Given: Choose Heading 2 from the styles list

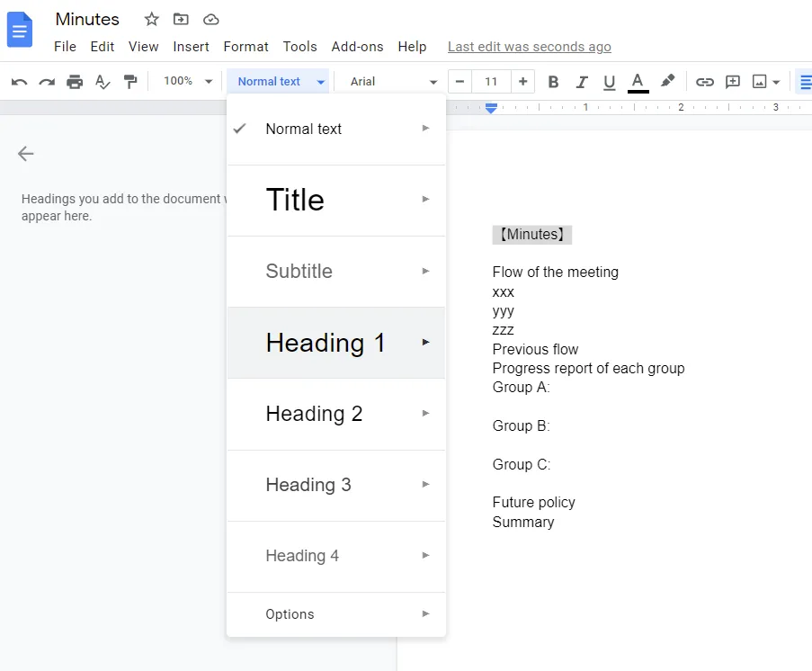Looking at the screenshot, I should point(314,414).
